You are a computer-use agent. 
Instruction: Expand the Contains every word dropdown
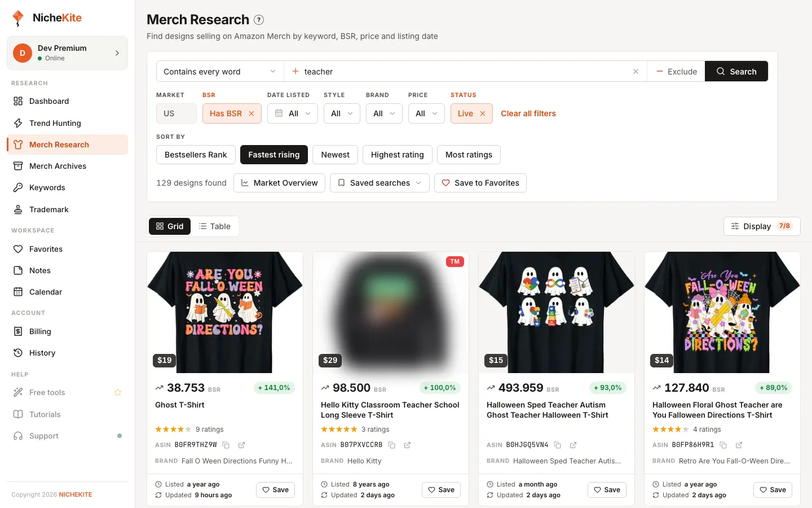click(x=220, y=72)
